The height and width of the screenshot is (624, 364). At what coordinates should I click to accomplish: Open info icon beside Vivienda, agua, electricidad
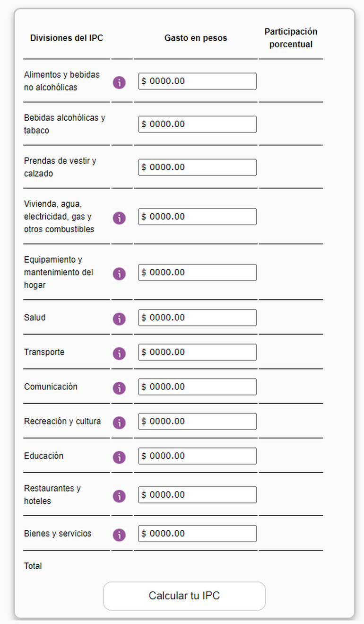pyautogui.click(x=119, y=218)
